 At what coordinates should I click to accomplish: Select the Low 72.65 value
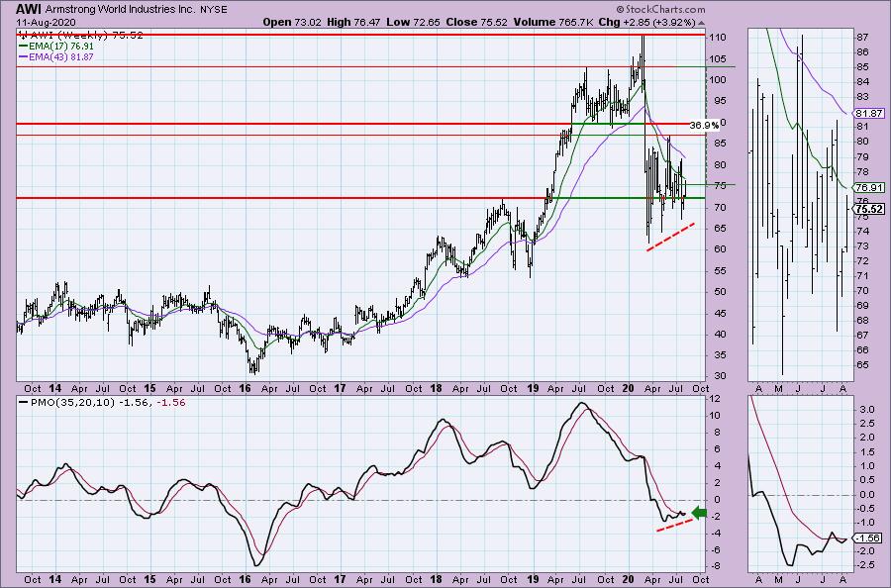click(413, 22)
